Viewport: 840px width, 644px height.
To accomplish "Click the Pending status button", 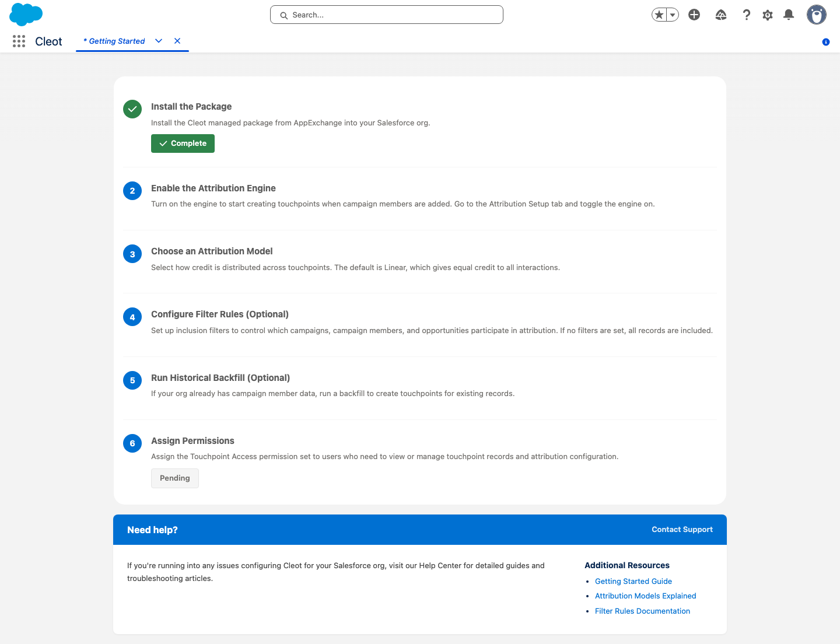I will 175,478.
